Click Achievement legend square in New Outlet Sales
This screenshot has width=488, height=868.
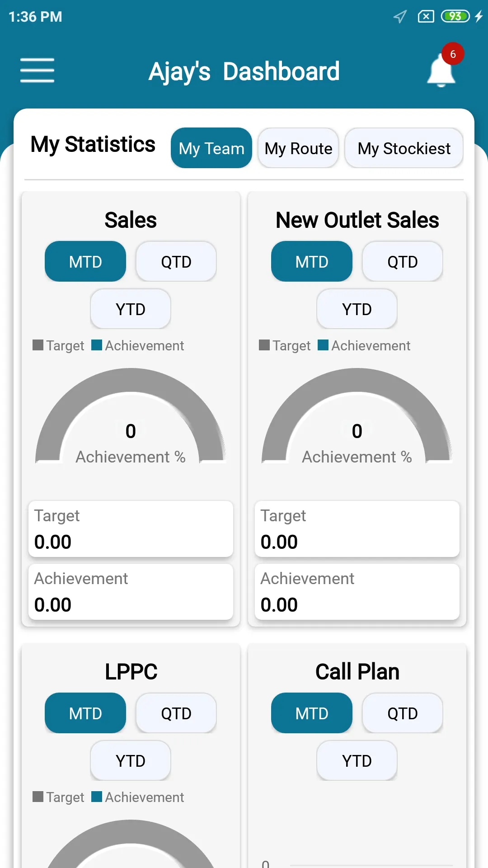click(x=323, y=345)
